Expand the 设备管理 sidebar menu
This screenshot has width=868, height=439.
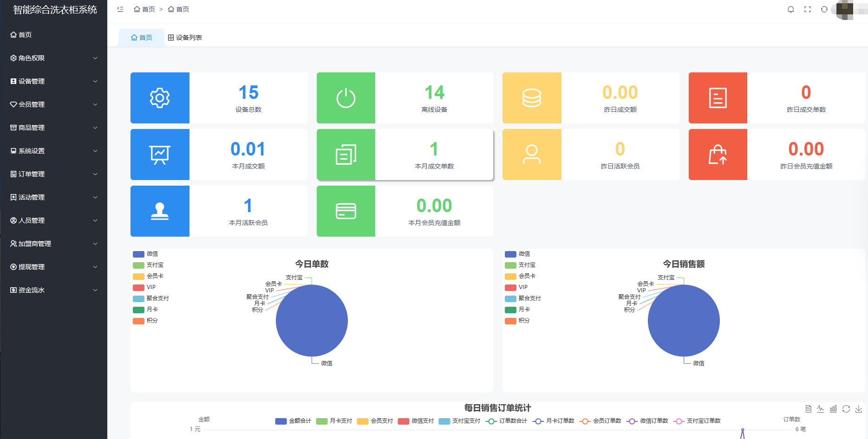pyautogui.click(x=53, y=81)
